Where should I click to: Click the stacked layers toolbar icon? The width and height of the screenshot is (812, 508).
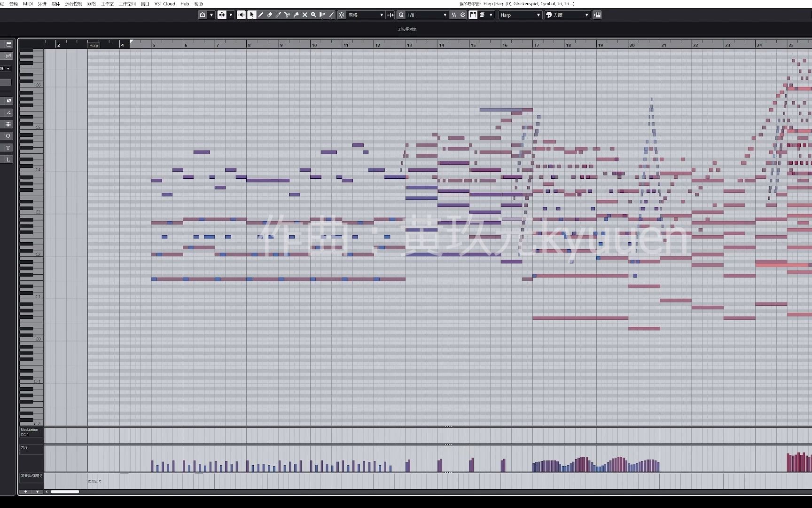[482, 15]
